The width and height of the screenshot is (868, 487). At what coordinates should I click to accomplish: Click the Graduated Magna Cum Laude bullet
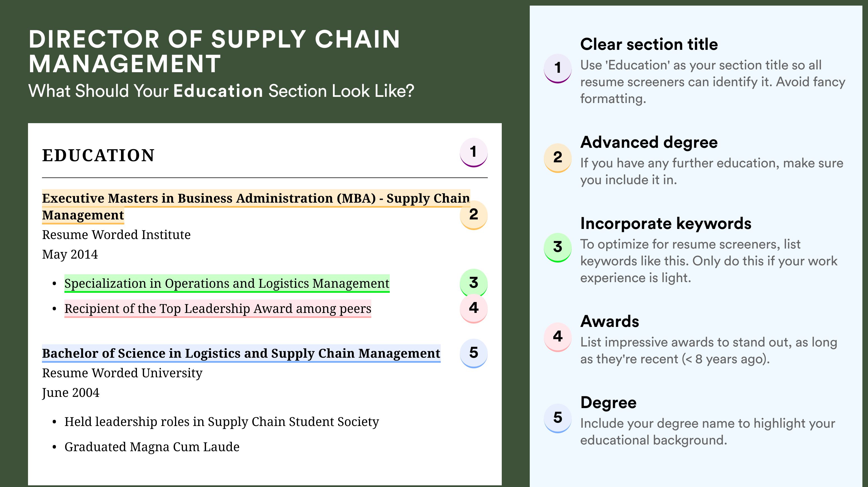click(x=152, y=447)
